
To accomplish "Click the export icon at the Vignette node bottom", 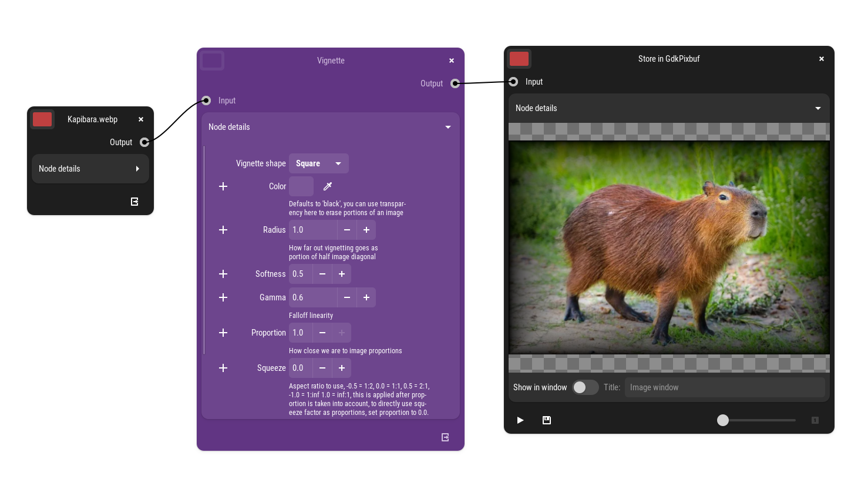I will [x=445, y=437].
